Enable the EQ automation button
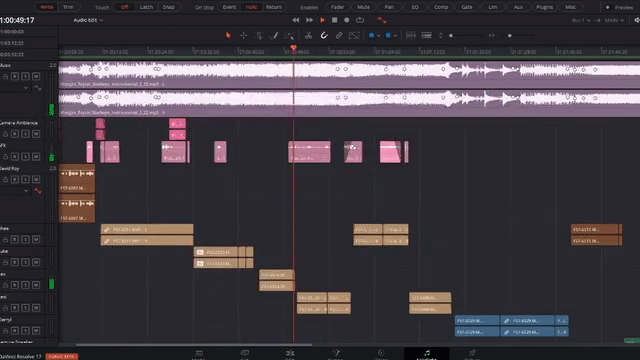The width and height of the screenshot is (640, 360). click(415, 7)
